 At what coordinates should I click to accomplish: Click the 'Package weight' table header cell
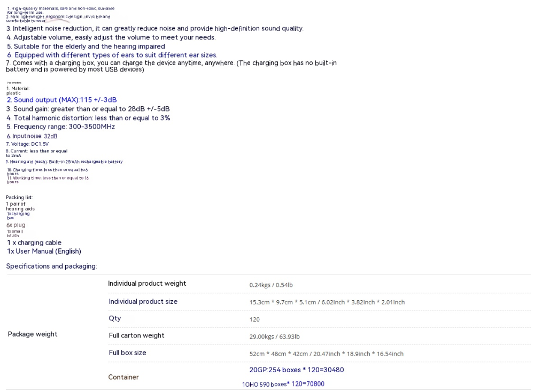click(x=33, y=334)
